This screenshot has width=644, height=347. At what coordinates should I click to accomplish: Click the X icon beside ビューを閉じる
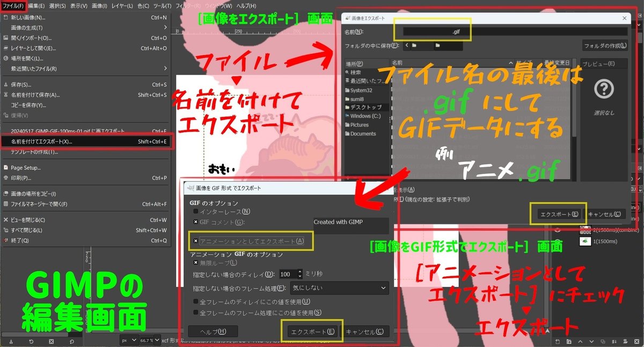tap(5, 220)
